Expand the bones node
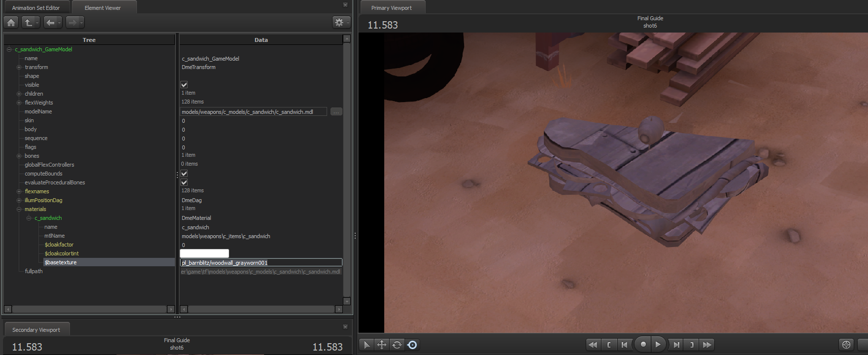This screenshot has width=868, height=355. [19, 156]
